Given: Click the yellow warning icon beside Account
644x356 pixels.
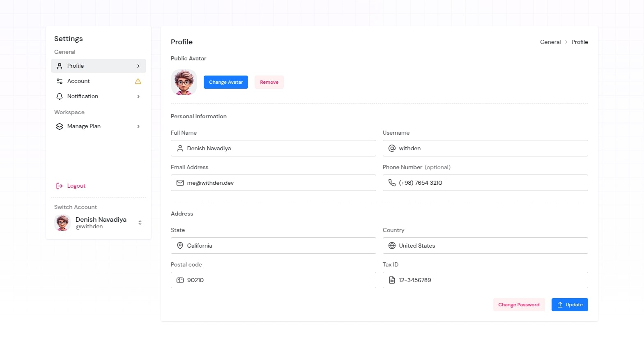Looking at the screenshot, I should 138,81.
